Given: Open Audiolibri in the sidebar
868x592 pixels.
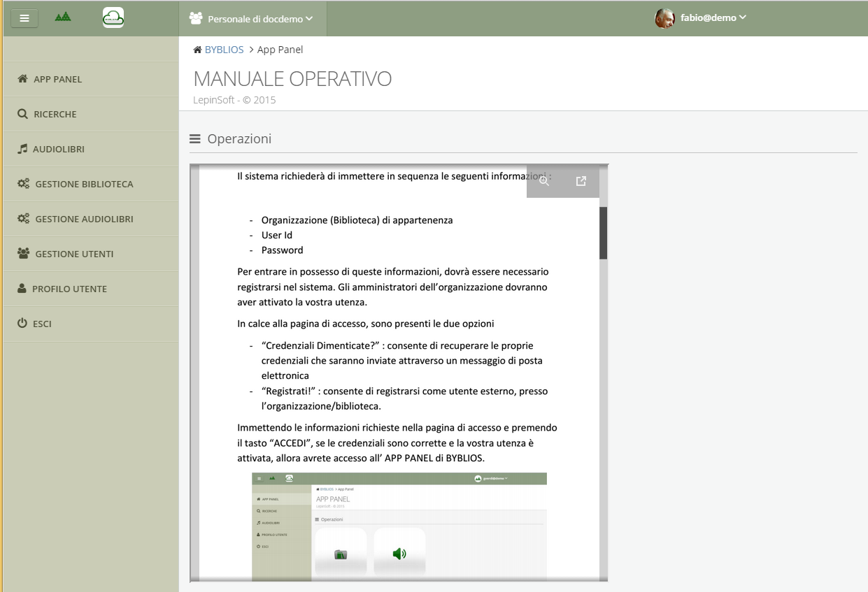Looking at the screenshot, I should pyautogui.click(x=91, y=149).
